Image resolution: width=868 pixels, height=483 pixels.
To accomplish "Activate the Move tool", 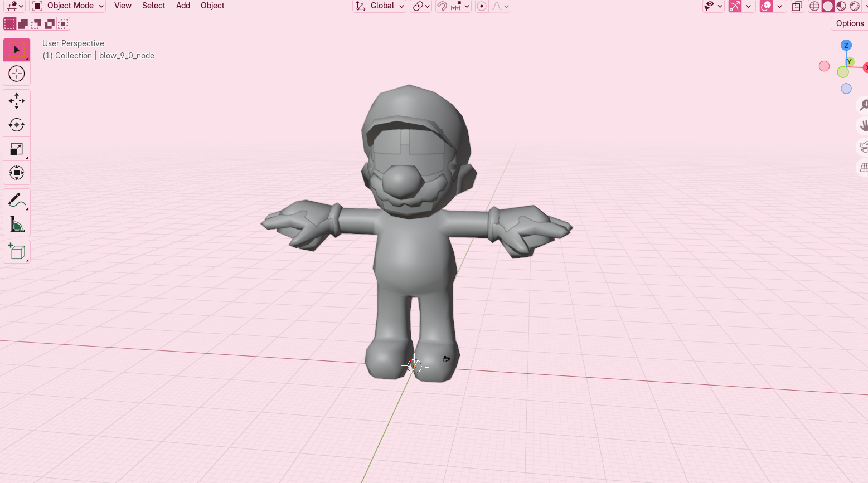I will [x=17, y=101].
